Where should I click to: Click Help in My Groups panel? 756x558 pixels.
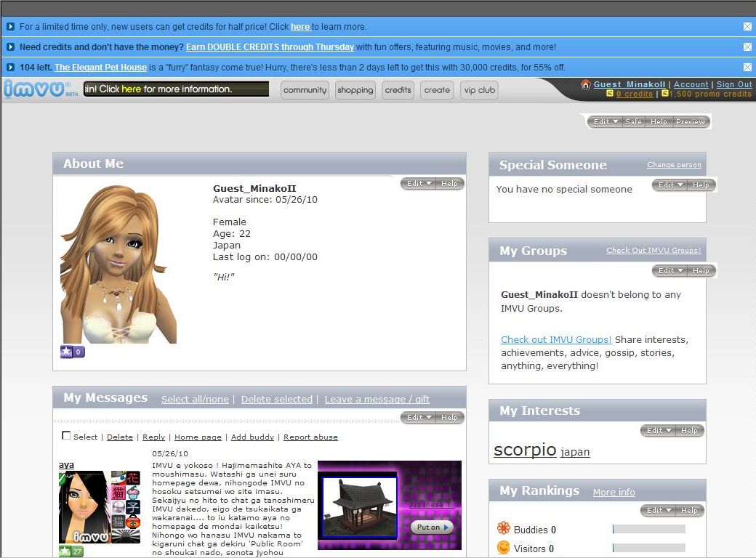[701, 271]
